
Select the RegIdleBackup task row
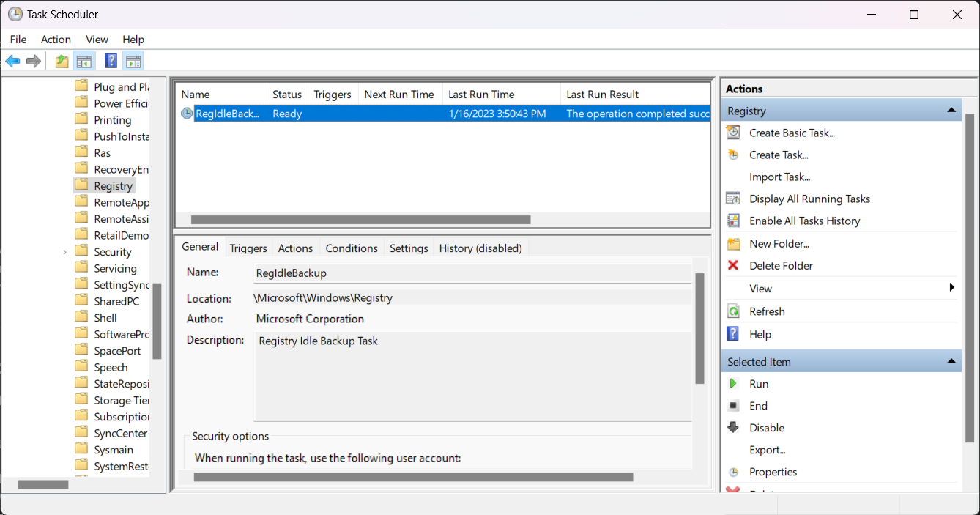[x=443, y=114]
